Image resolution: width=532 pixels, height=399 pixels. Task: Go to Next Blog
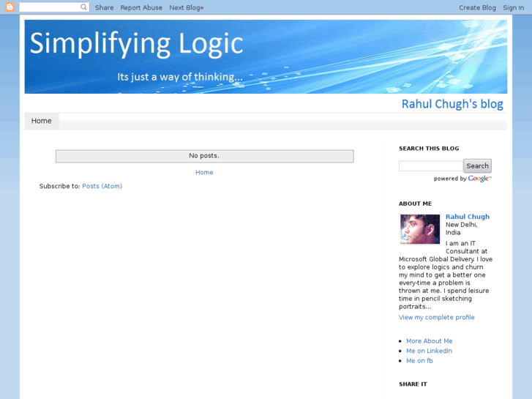pos(187,7)
